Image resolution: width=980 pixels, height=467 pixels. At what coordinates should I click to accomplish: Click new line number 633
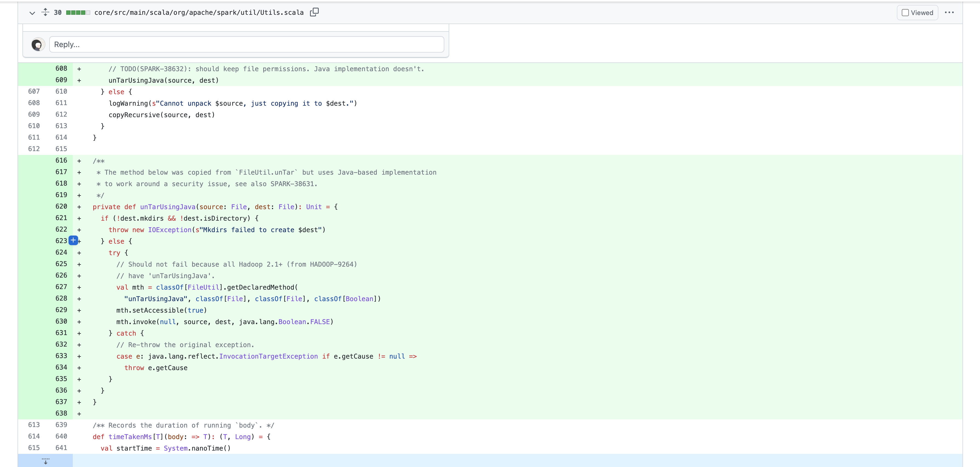61,356
